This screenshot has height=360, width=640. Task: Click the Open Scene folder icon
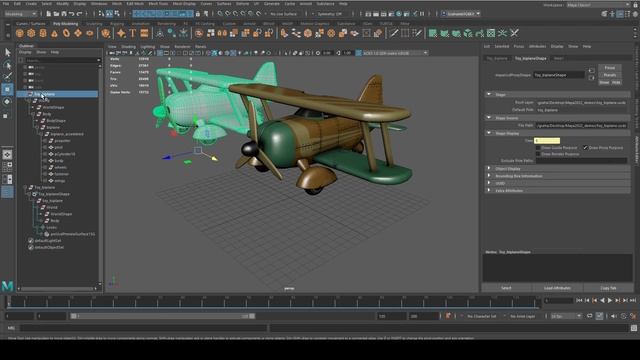tap(56, 14)
